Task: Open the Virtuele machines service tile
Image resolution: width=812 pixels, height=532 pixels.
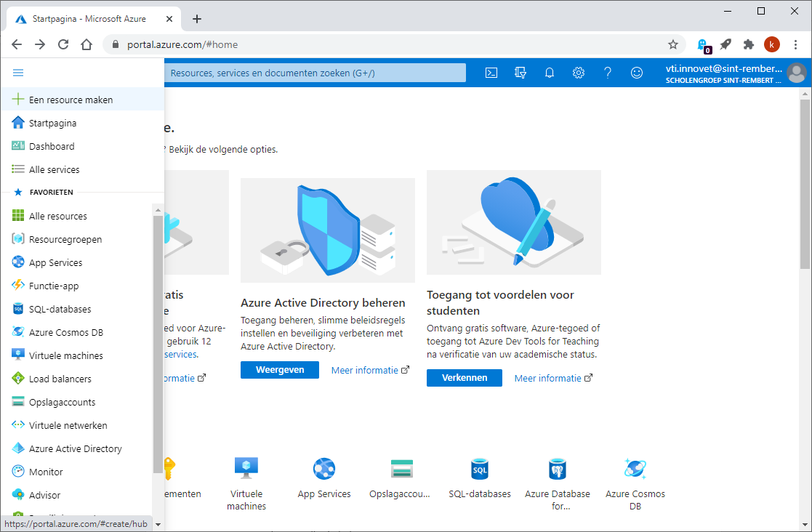Action: coord(246,484)
